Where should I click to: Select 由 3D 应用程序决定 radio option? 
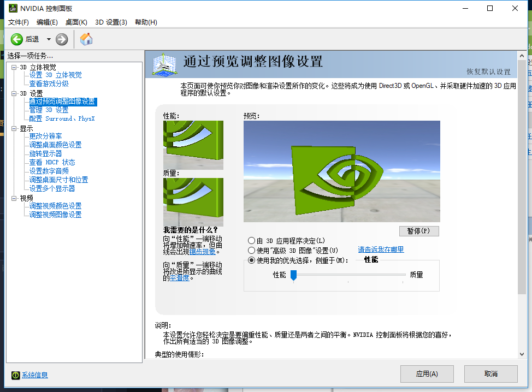[x=251, y=241]
